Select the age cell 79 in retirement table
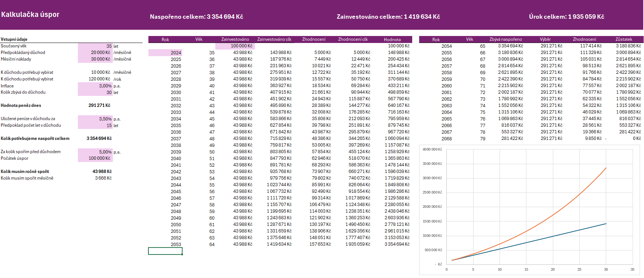Viewport: 644px width, 278px height. point(482,139)
